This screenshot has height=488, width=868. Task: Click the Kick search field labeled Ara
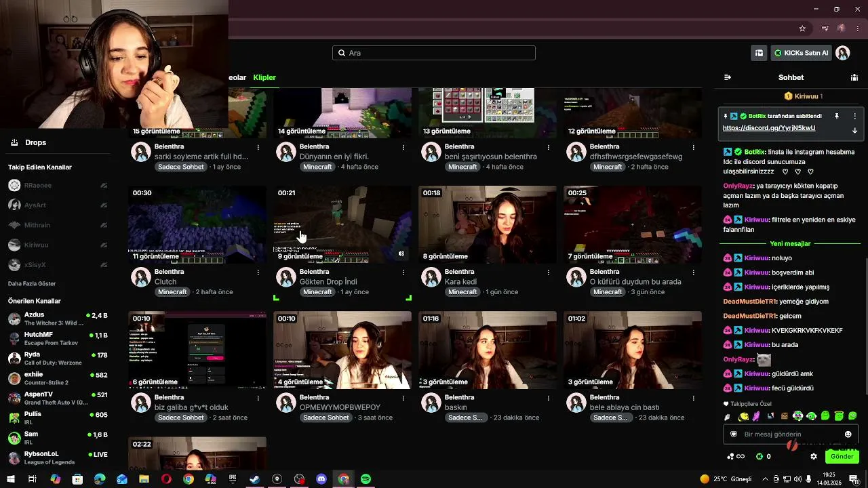434,53
